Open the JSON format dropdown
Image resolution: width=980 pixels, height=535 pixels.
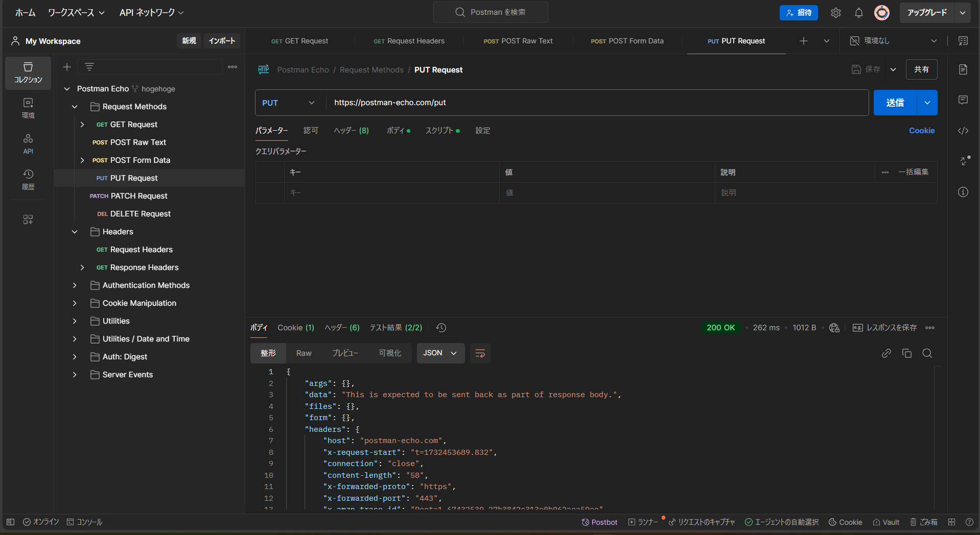tap(440, 353)
